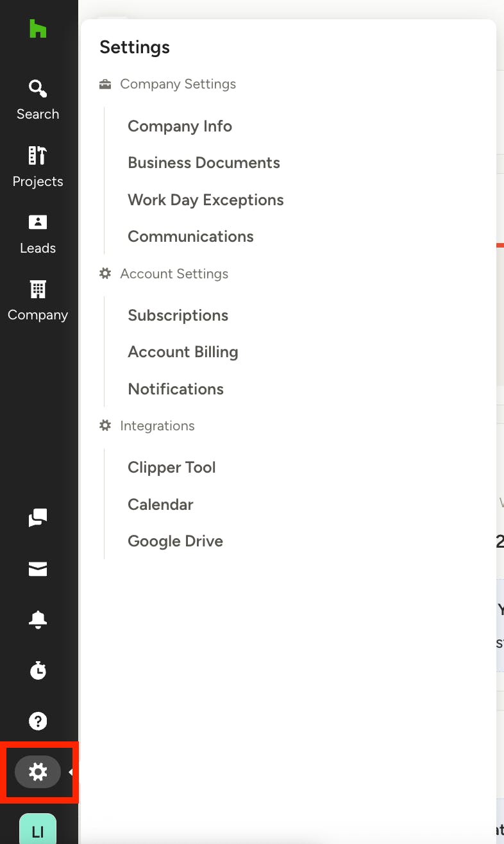Open Account Billing page
This screenshot has height=844, width=504.
click(183, 352)
